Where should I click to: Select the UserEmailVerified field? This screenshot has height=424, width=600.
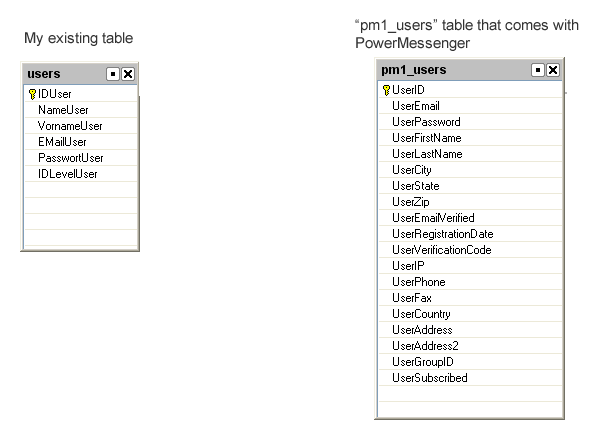point(470,218)
